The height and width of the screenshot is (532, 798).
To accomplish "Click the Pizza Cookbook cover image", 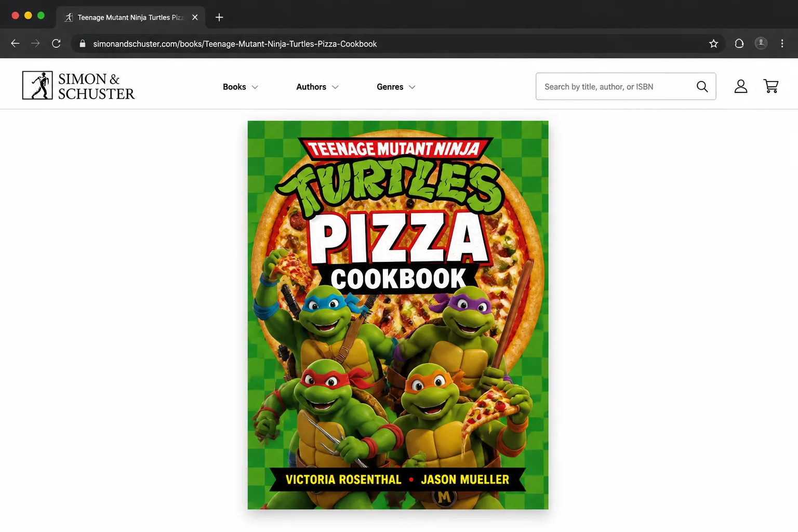I will point(398,315).
